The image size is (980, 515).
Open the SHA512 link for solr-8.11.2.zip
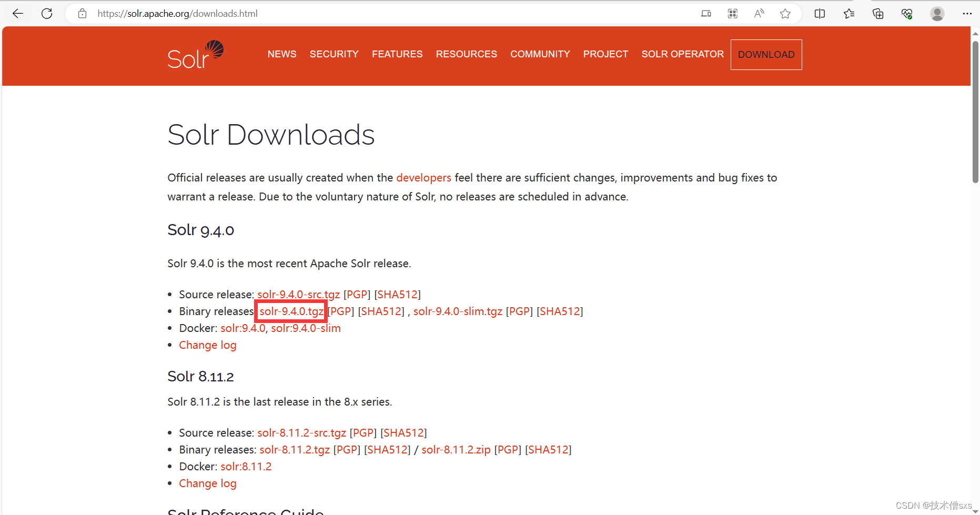pos(548,450)
